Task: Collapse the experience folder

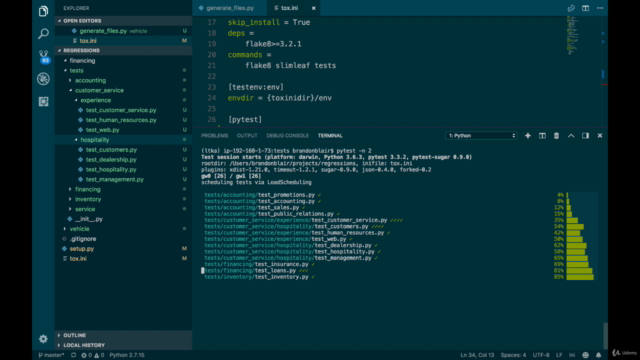Action: pos(123,100)
